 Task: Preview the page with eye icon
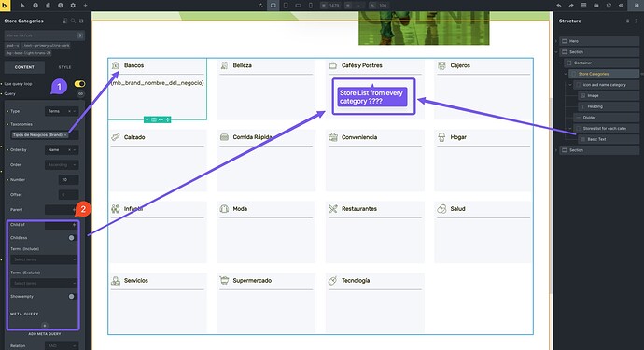[621, 6]
